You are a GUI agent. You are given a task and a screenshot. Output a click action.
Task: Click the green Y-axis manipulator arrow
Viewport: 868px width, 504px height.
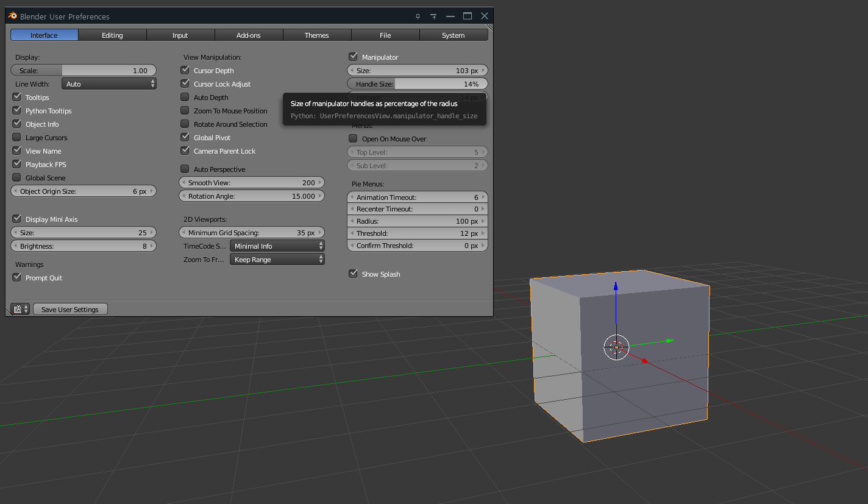(670, 341)
